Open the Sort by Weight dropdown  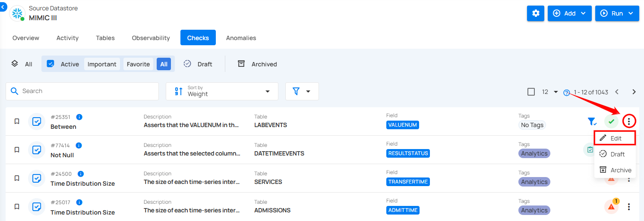[222, 91]
